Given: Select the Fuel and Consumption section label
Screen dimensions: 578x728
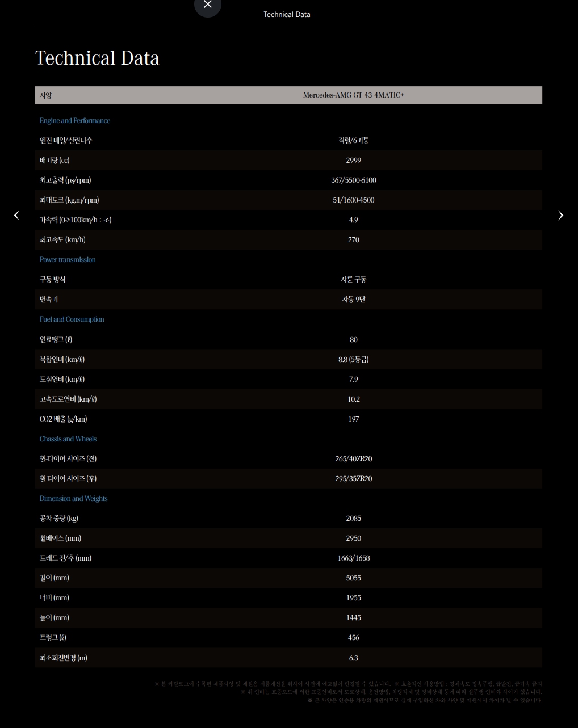Looking at the screenshot, I should [x=72, y=319].
